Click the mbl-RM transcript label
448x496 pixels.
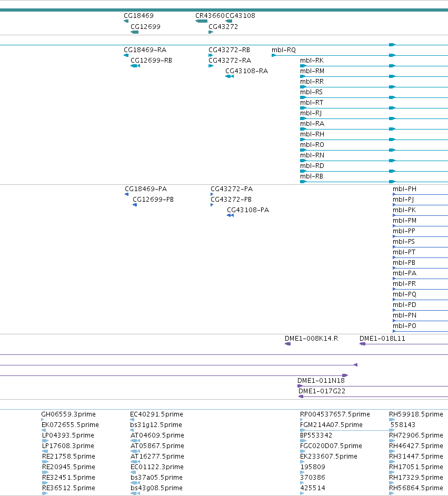(x=312, y=71)
